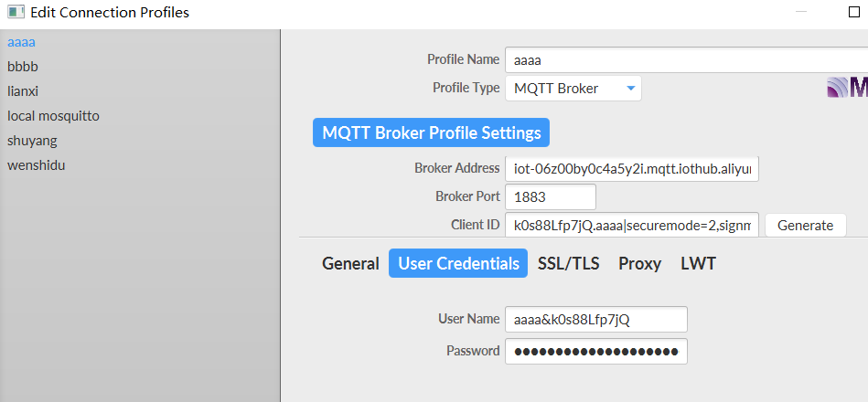Maximize the Edit Connection Profiles window
This screenshot has height=402, width=868.
coord(854,14)
